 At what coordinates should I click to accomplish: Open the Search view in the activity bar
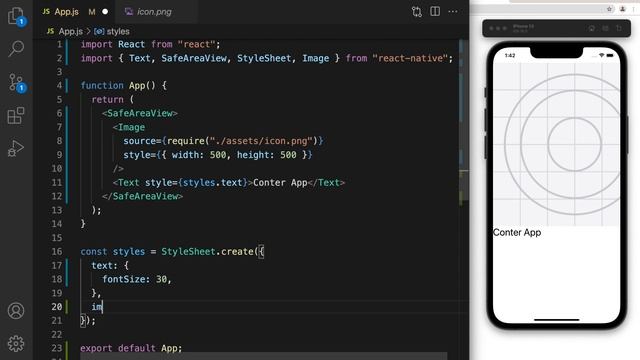click(16, 49)
